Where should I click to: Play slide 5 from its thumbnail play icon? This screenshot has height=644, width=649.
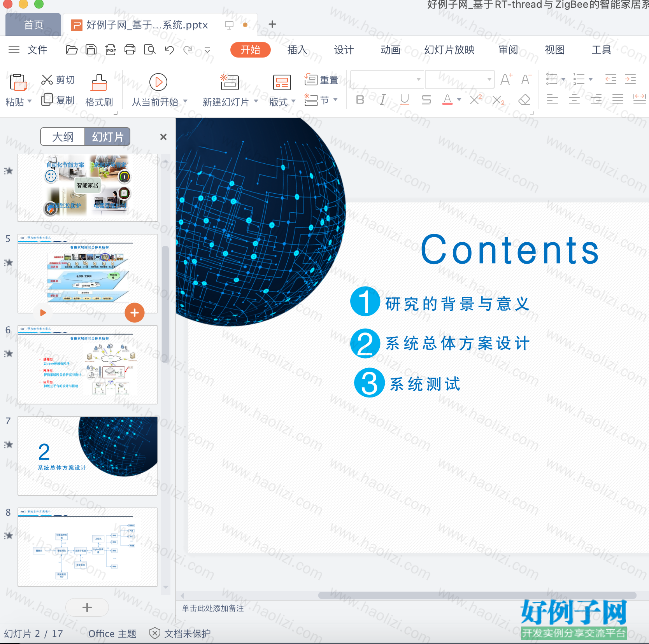coord(43,312)
